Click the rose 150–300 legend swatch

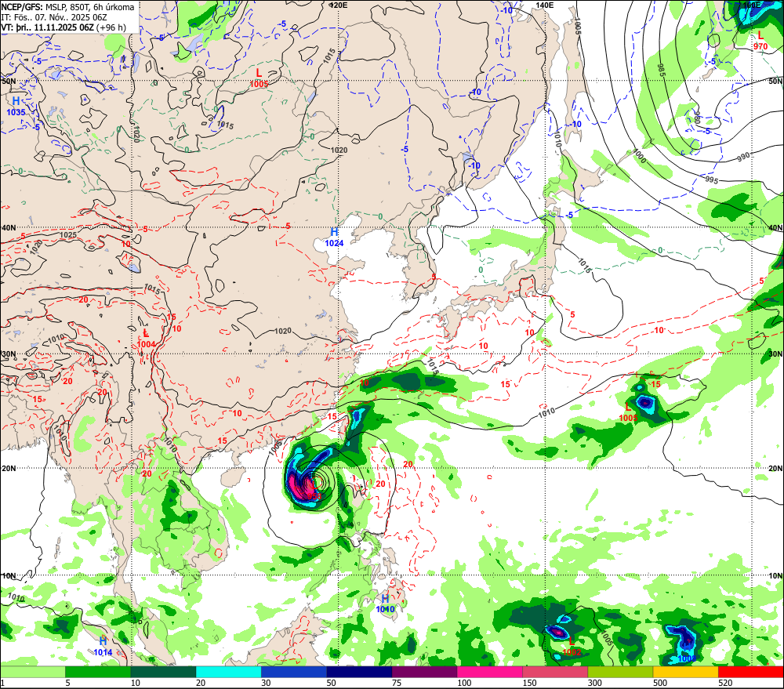coord(555,672)
